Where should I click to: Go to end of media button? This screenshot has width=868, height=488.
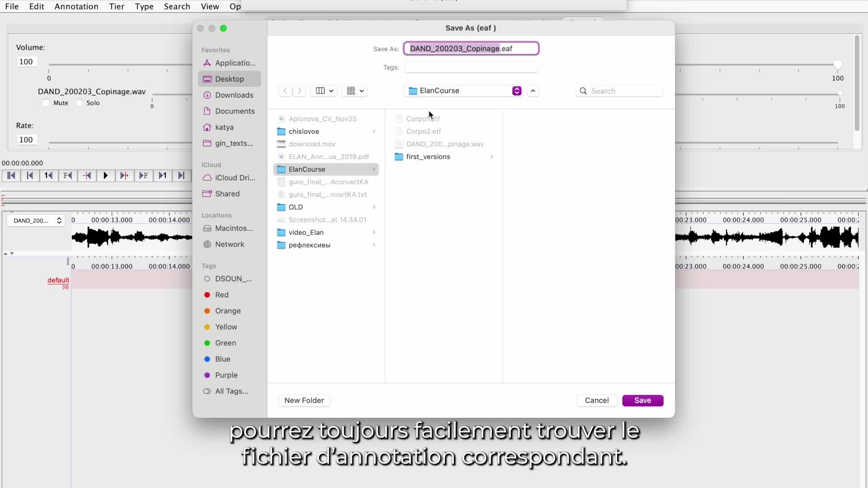point(181,175)
